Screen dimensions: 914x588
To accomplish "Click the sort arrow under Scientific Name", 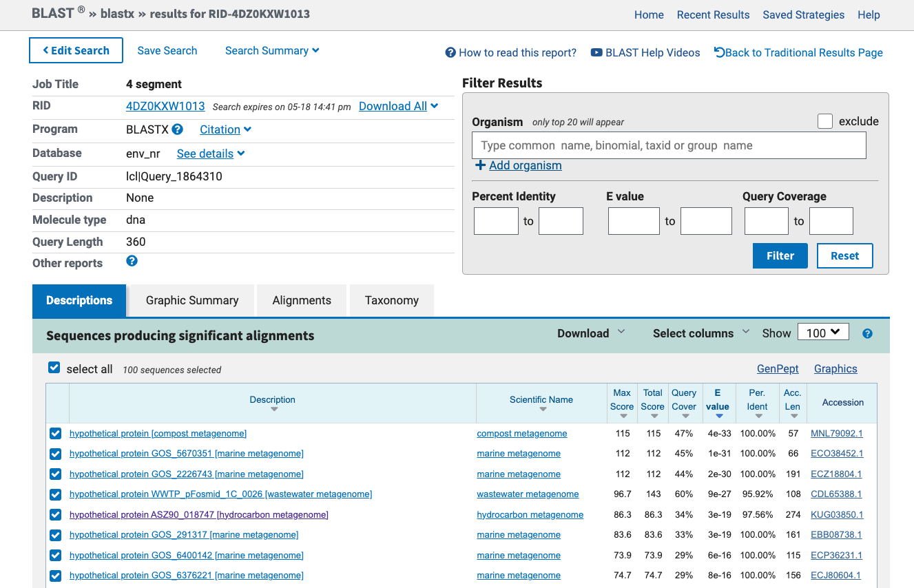I will [543, 410].
